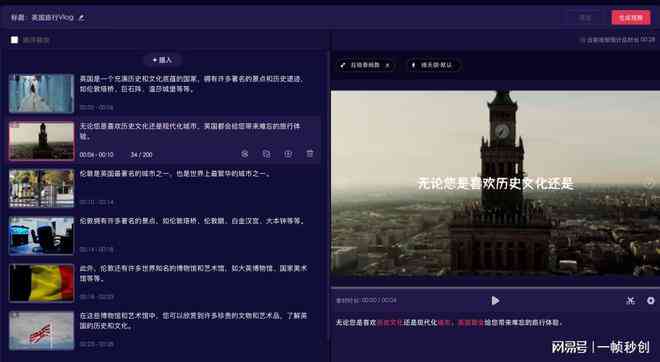Click the first icon in the selected clip's action row
660x362 pixels.
[245, 154]
